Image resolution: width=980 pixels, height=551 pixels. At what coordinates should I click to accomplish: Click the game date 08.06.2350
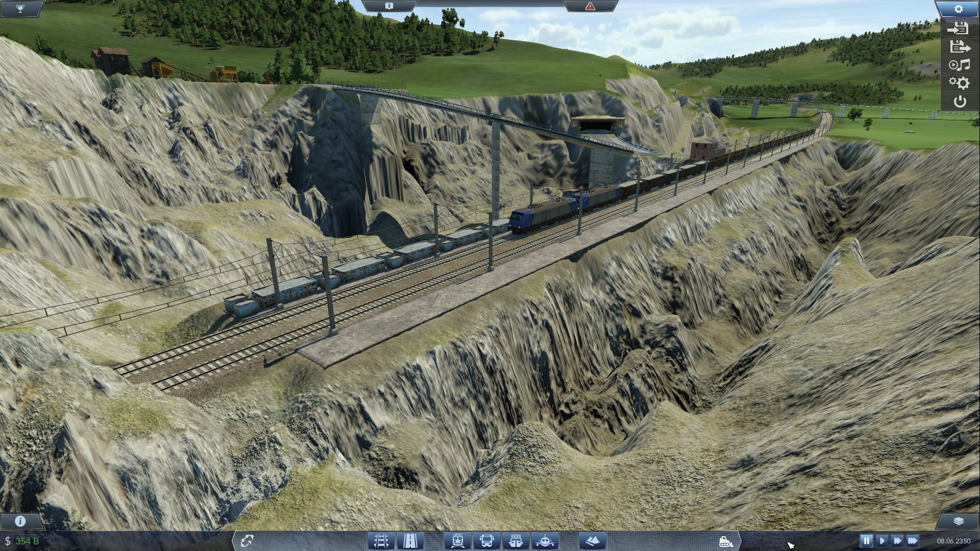coord(953,541)
